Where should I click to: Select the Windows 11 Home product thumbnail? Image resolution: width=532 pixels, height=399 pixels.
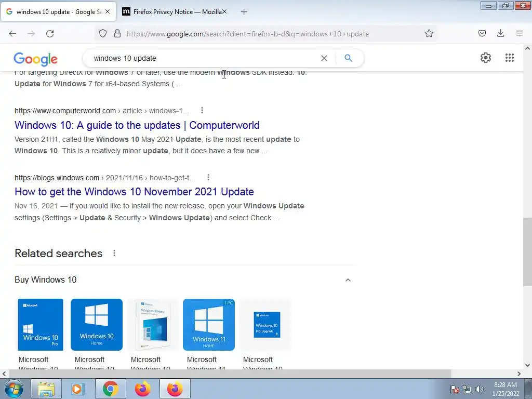click(x=209, y=324)
